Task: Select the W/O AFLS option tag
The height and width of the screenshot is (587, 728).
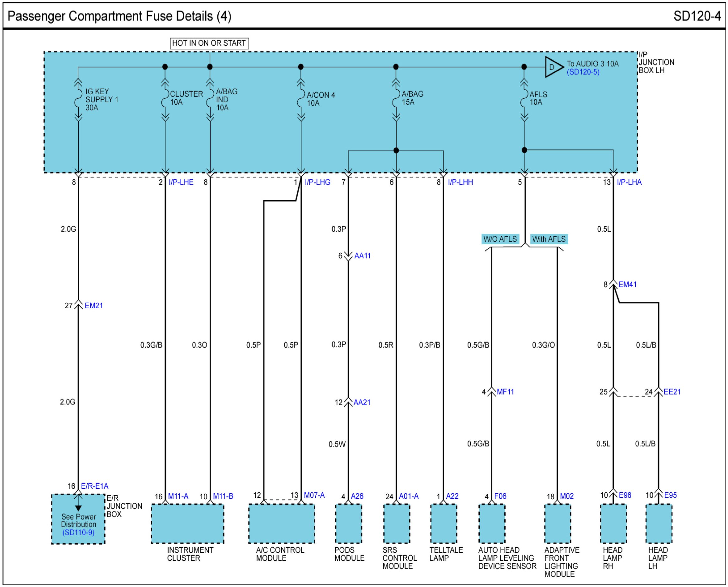Action: tap(500, 239)
